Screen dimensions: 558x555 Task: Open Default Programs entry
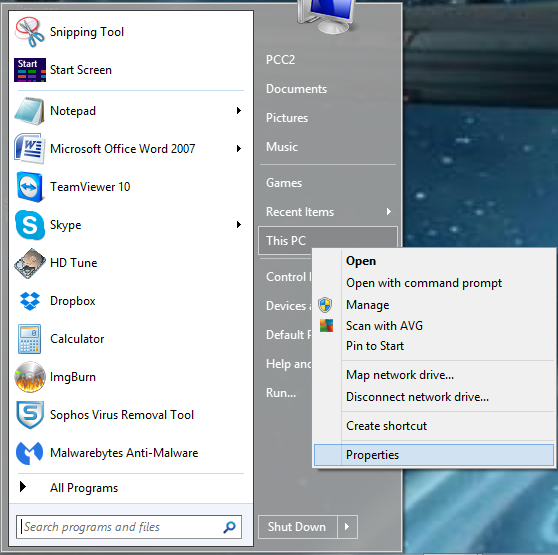tap(288, 335)
